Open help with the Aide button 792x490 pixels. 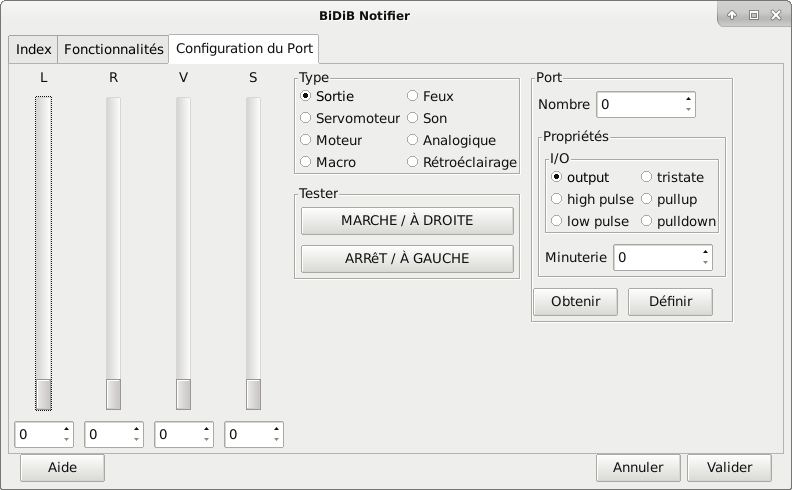[62, 467]
